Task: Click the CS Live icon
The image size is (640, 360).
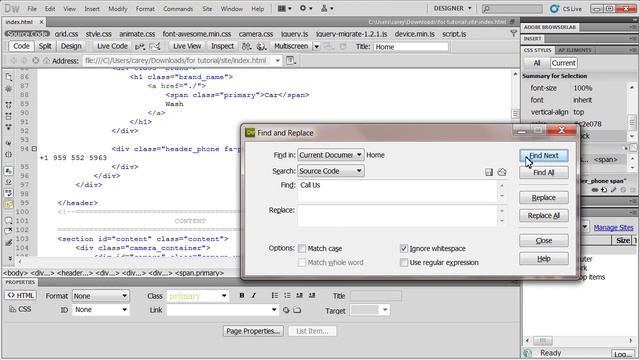Action: (x=554, y=8)
